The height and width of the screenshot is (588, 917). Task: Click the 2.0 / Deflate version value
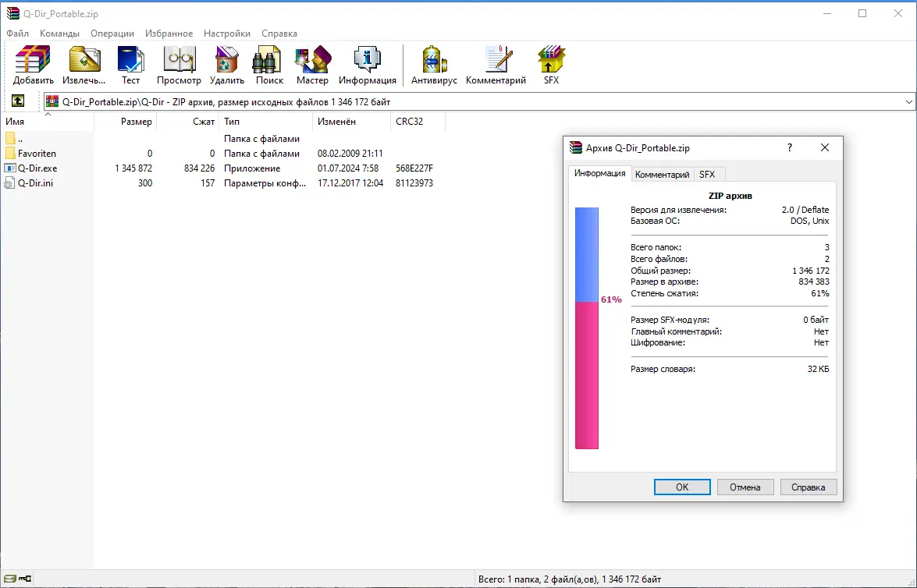(x=805, y=209)
